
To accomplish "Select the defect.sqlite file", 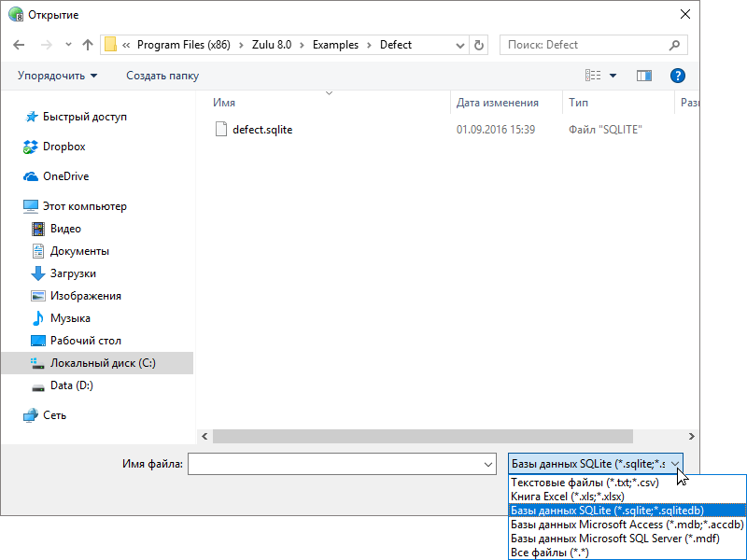I will tap(261, 130).
